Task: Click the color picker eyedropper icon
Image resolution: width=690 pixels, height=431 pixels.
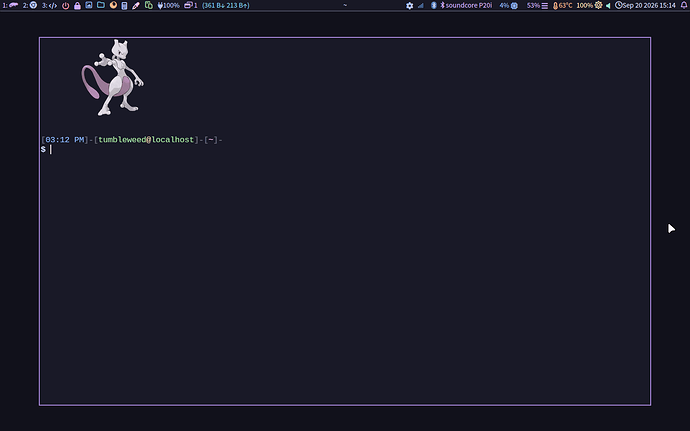Action: (136, 5)
